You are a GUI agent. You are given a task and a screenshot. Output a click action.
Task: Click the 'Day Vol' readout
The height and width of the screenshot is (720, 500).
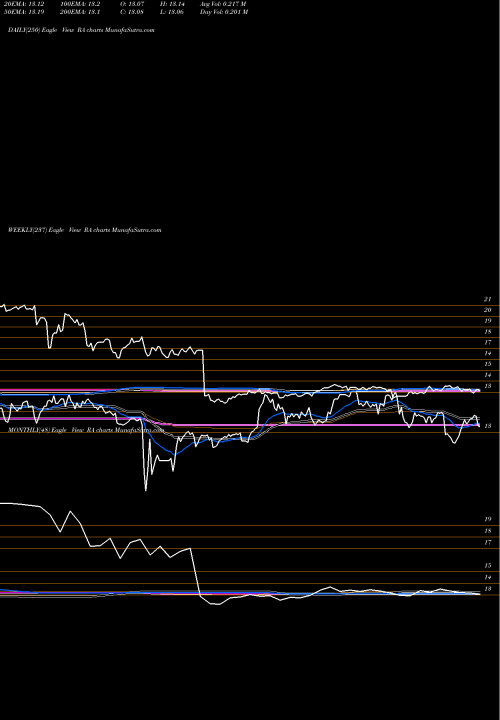(x=224, y=12)
